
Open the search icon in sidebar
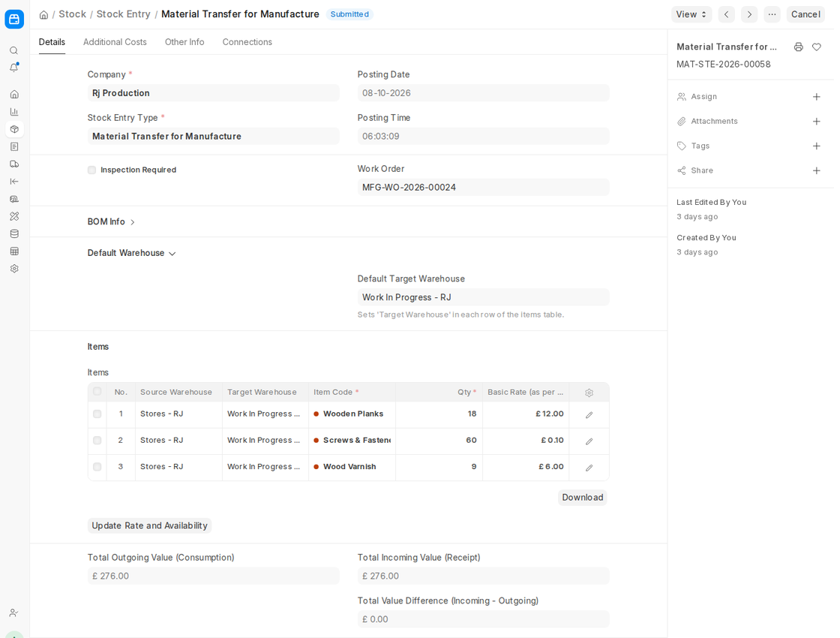click(14, 50)
